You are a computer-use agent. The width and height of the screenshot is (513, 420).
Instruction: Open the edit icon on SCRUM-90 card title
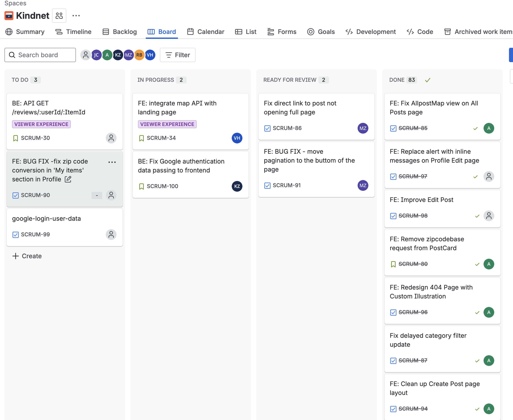[68, 179]
